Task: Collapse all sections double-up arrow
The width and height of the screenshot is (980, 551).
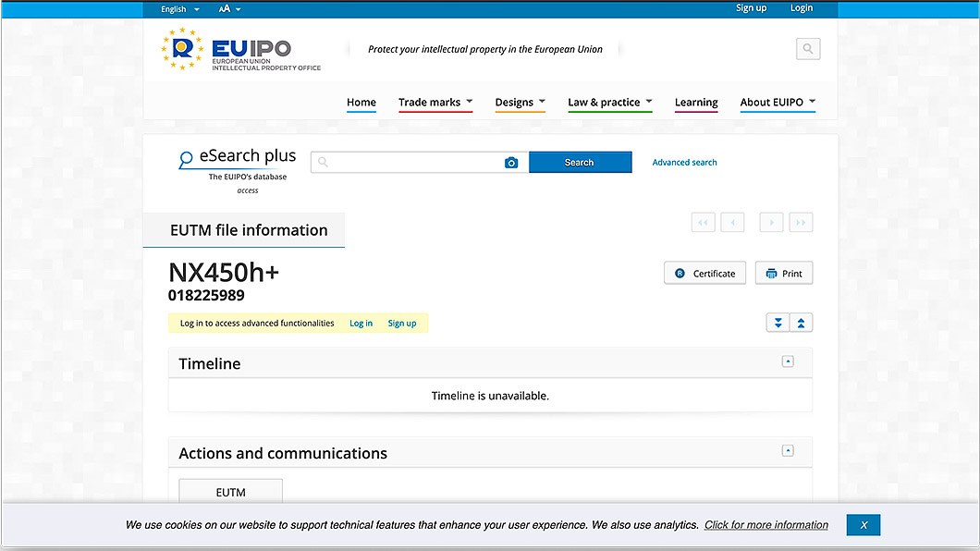Action: point(802,323)
